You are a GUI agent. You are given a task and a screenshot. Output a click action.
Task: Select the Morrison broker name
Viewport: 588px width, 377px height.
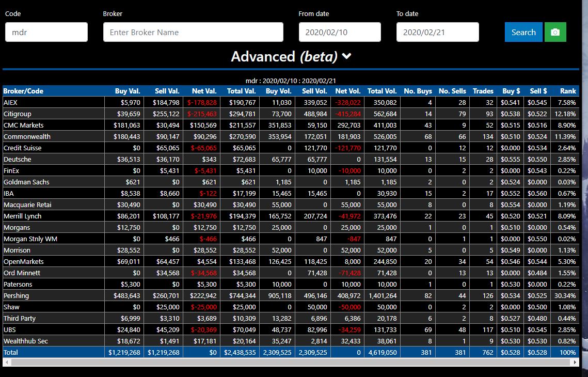17,250
